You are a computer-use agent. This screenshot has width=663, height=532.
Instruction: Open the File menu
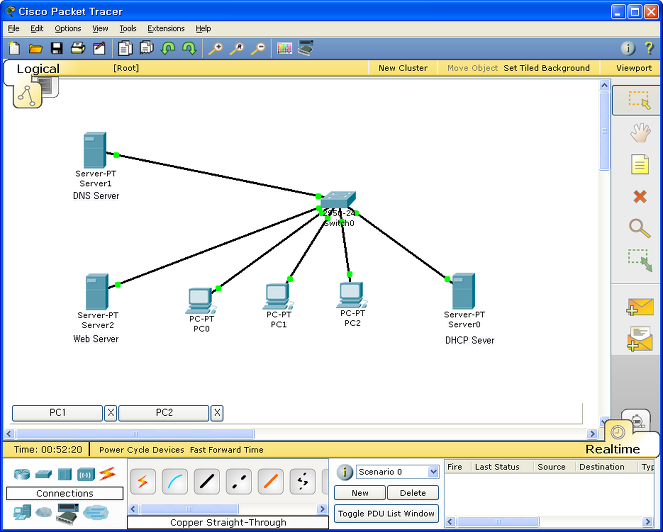[14, 28]
